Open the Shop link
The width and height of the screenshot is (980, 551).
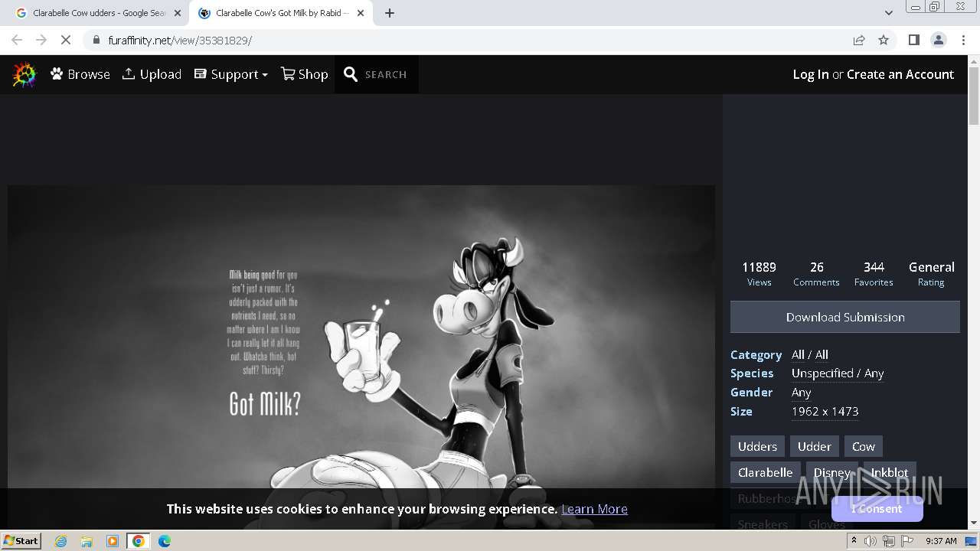coord(304,74)
